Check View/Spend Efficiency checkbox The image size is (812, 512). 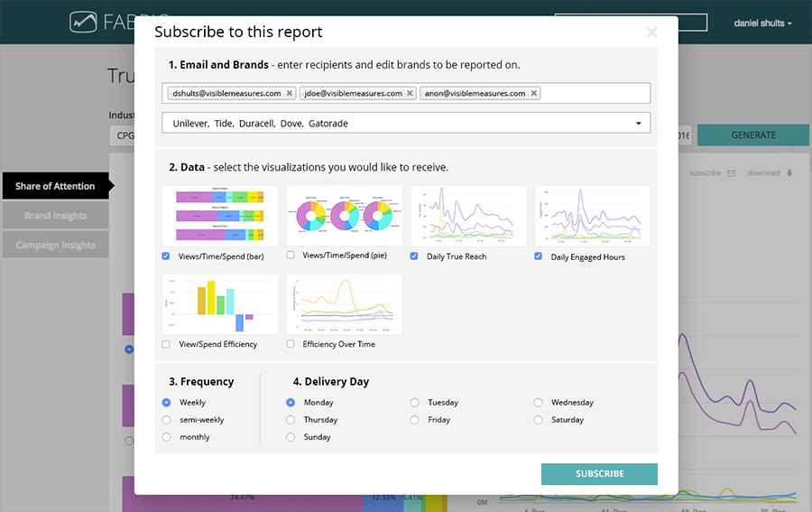click(166, 344)
